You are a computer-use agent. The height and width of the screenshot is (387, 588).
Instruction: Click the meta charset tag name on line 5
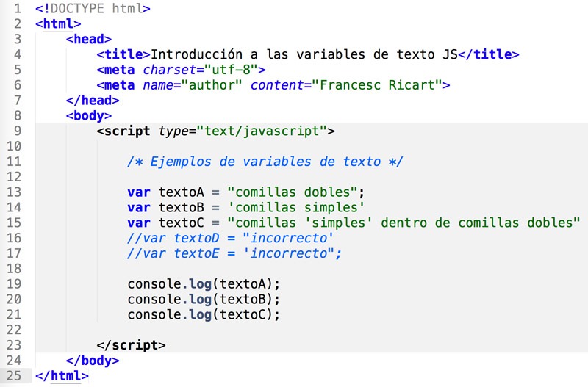119,70
